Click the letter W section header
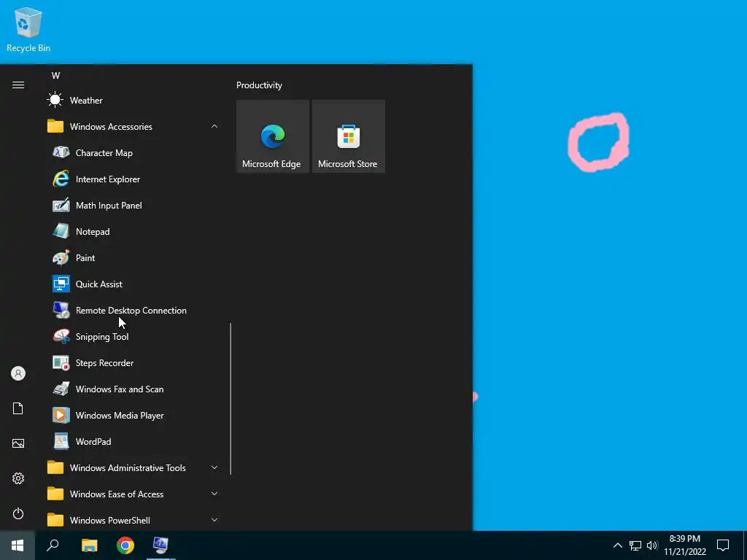The height and width of the screenshot is (560, 747). click(x=55, y=75)
